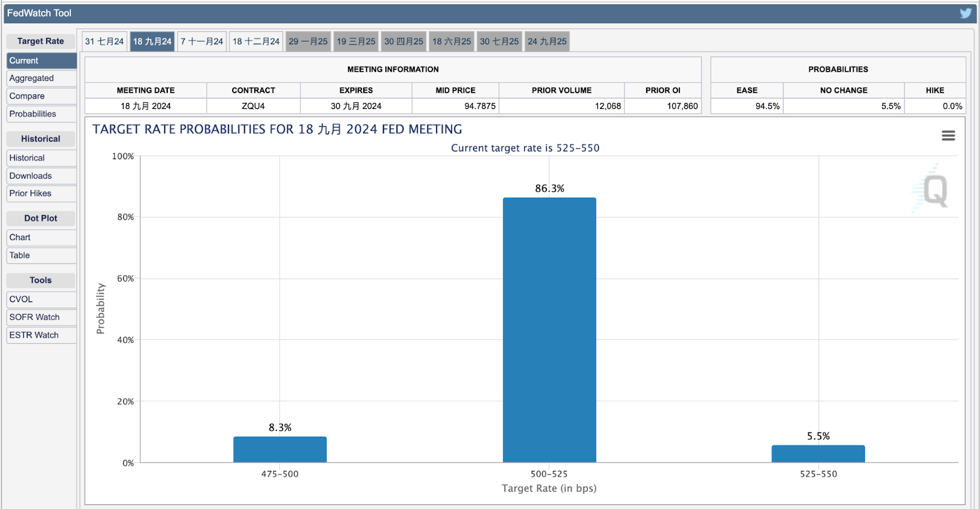Click the MID PRICE column header
Viewport: 980px width, 509px height.
coord(456,90)
